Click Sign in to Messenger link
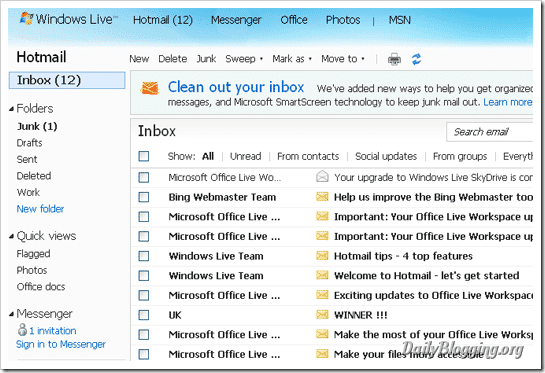 point(60,344)
